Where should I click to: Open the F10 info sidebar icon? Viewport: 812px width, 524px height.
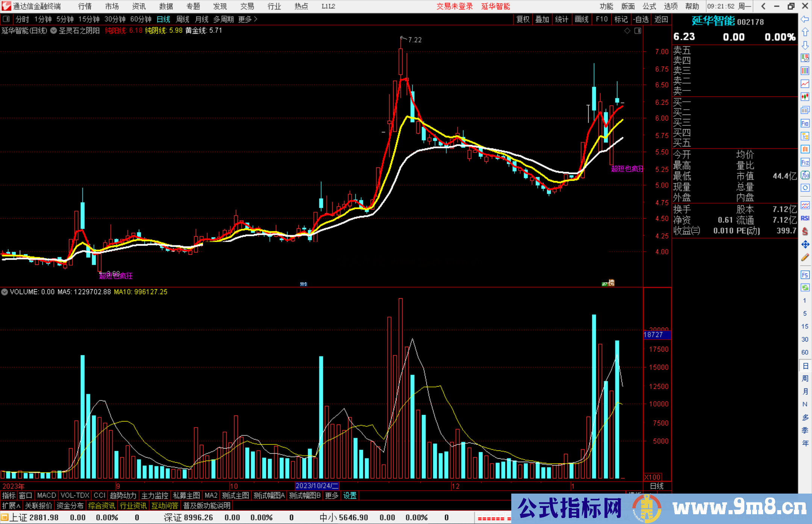[x=805, y=123]
